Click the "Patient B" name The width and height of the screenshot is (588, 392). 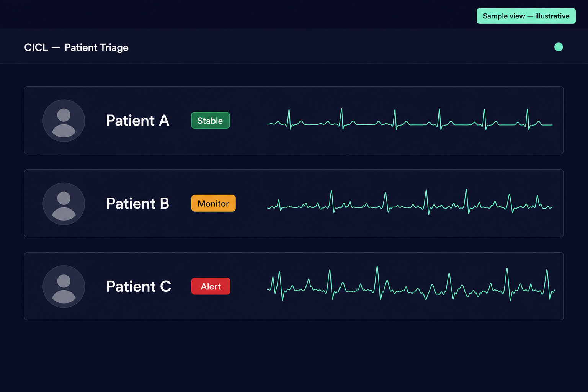[138, 204]
